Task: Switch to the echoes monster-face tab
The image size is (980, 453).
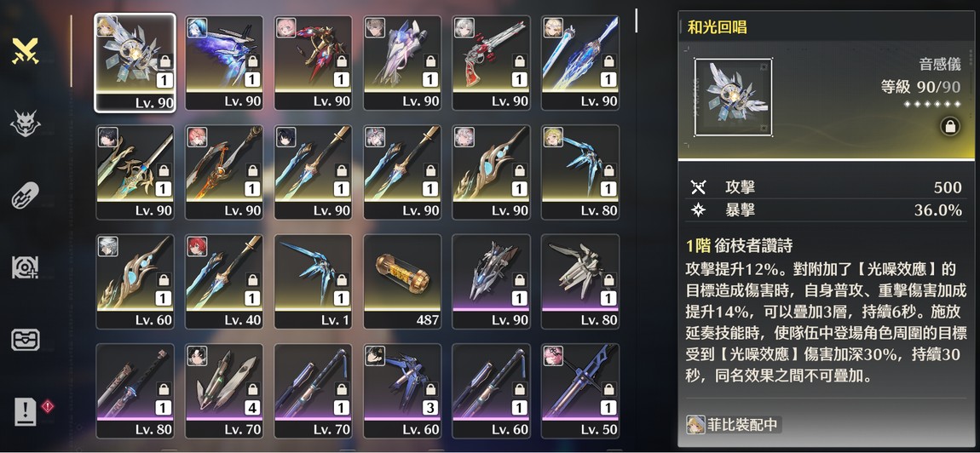Action: 26,125
